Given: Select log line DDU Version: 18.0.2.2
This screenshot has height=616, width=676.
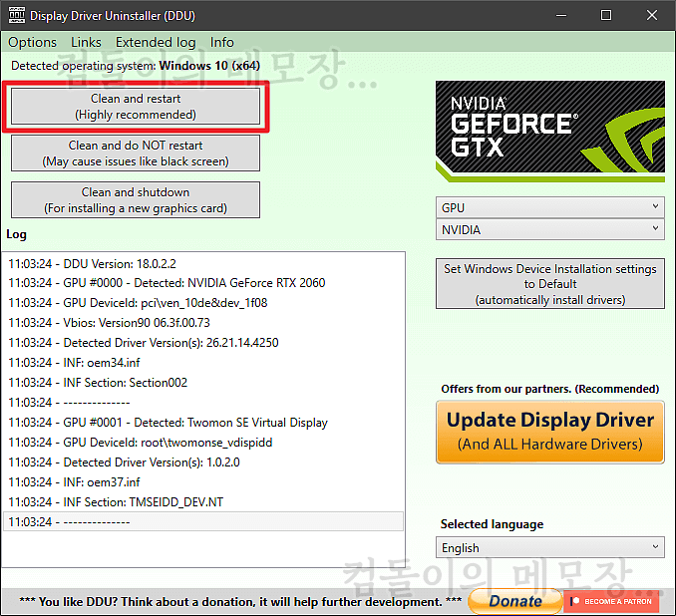Looking at the screenshot, I should tap(203, 263).
